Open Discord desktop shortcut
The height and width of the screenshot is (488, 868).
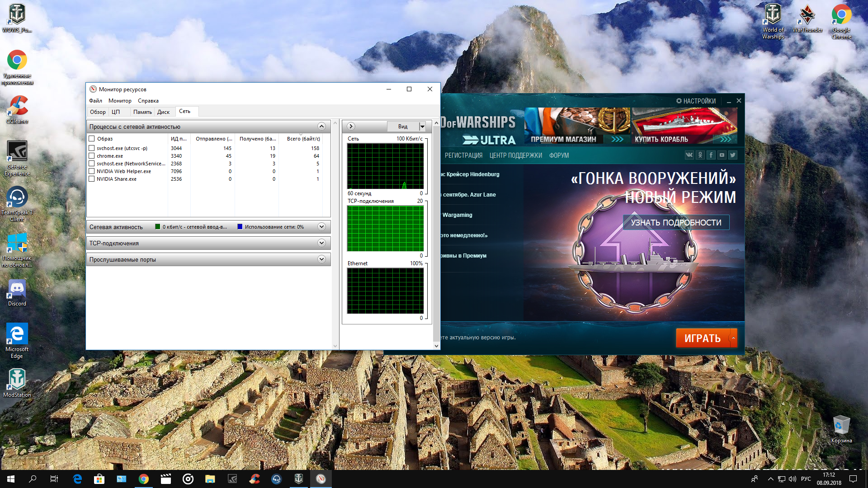(x=17, y=292)
